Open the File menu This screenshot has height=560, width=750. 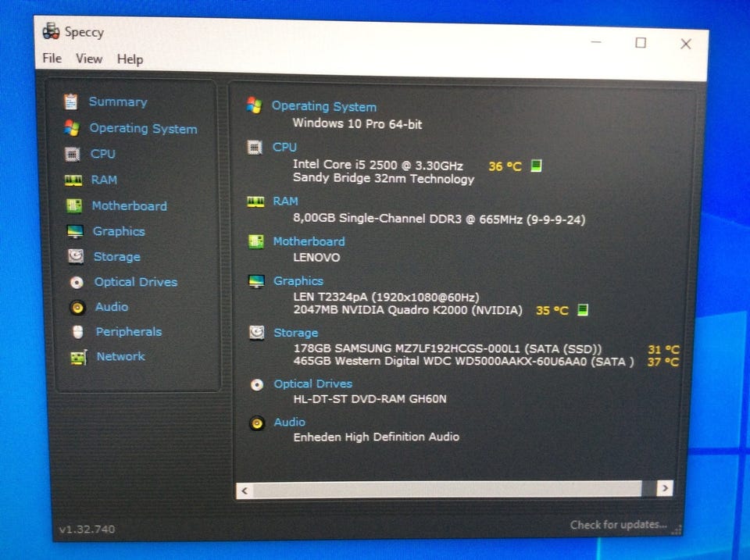pos(52,59)
